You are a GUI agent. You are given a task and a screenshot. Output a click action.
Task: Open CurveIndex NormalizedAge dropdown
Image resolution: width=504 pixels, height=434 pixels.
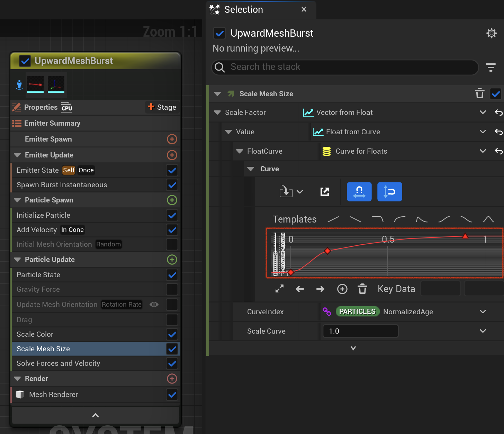pyautogui.click(x=483, y=312)
